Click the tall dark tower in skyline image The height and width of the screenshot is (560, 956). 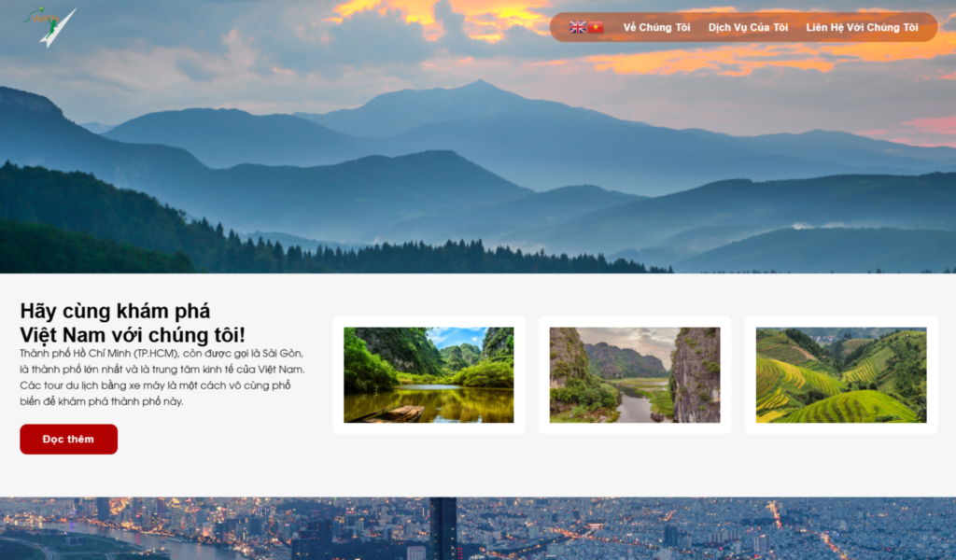(x=443, y=528)
